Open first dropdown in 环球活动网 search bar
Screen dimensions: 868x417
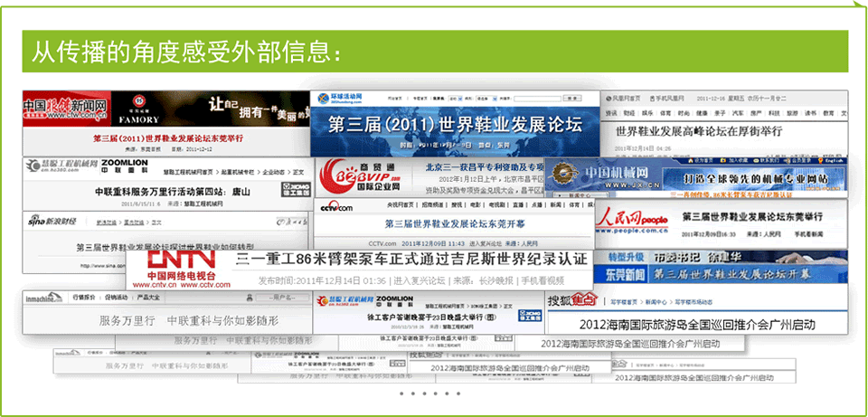point(456,98)
